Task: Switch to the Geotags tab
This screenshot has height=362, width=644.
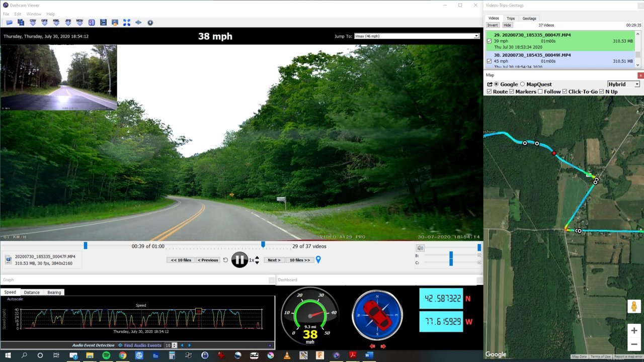Action: [529, 19]
